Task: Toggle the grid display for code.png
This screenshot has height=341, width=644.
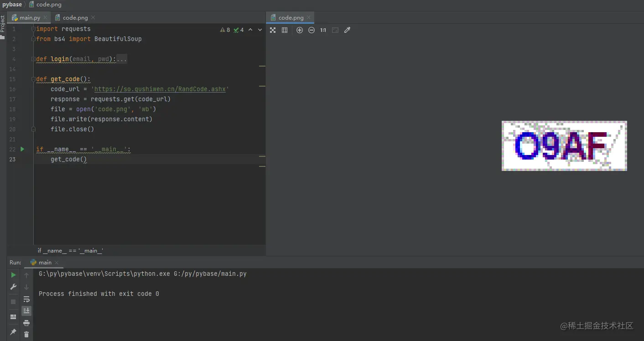Action: coord(285,30)
